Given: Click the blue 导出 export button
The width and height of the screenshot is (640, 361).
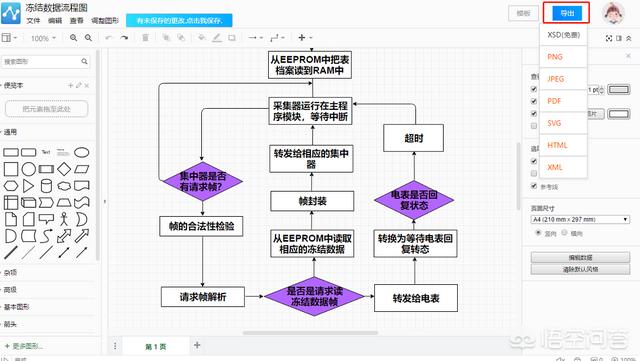Looking at the screenshot, I should [x=567, y=13].
